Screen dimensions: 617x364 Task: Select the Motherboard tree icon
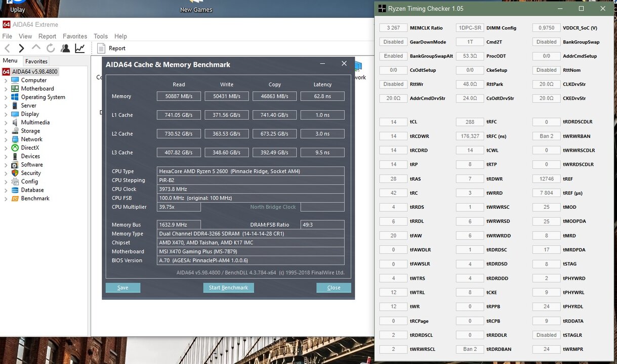[x=15, y=88]
